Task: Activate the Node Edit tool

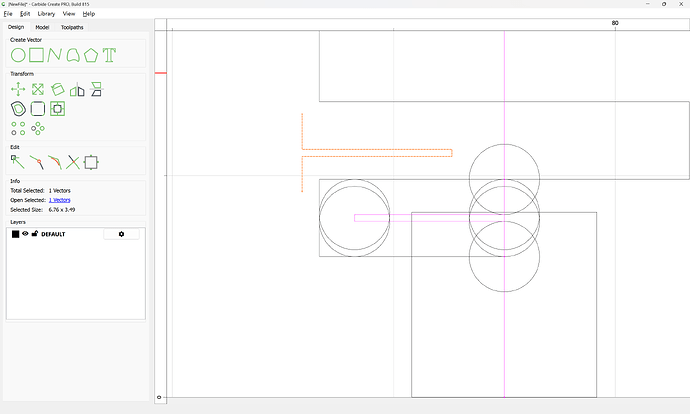Action: (x=18, y=162)
